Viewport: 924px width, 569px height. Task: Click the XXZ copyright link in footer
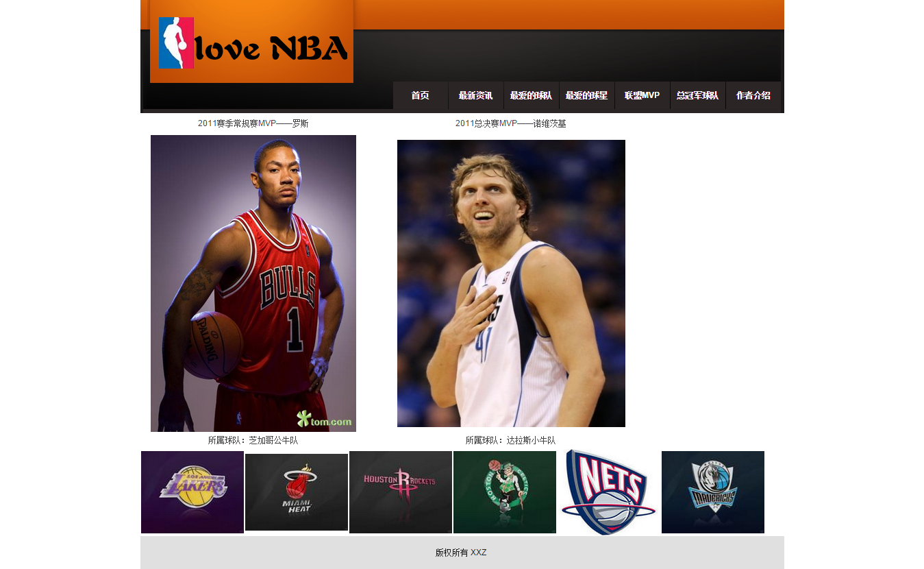(x=478, y=553)
